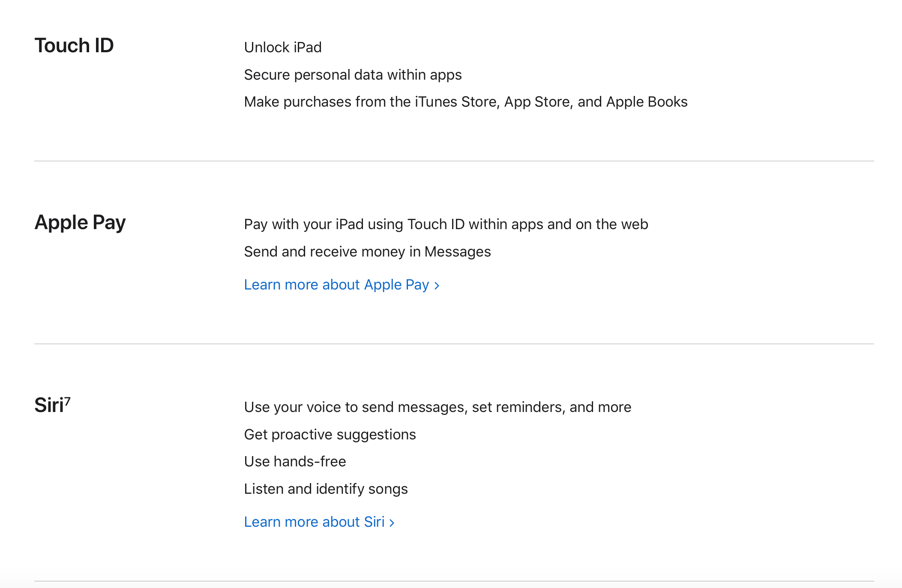
Task: Click the Unlock iPad text line
Action: pyautogui.click(x=283, y=48)
